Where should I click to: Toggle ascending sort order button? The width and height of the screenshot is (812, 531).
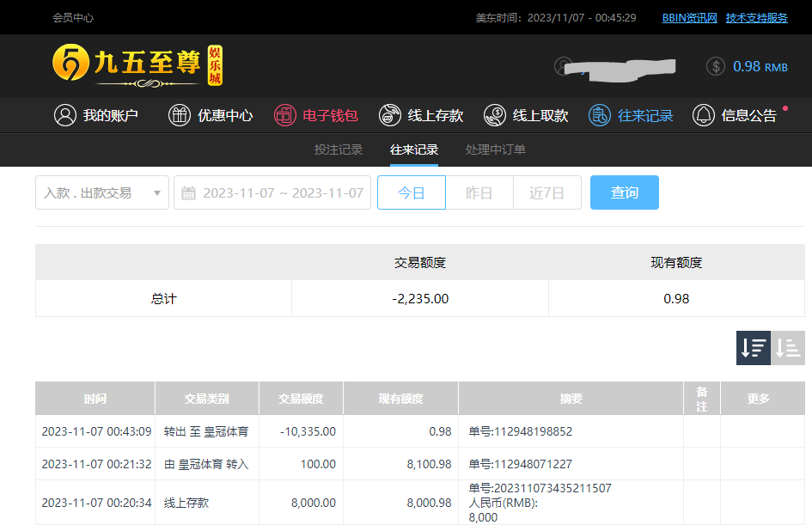pos(788,348)
